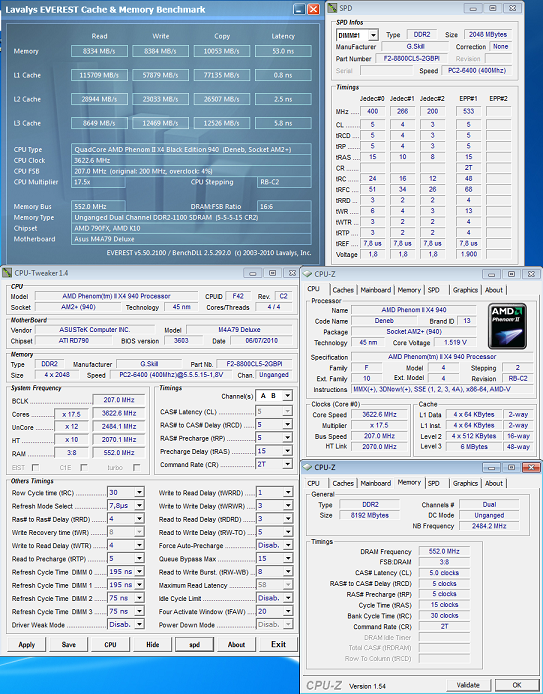Image resolution: width=543 pixels, height=694 pixels.
Task: Click the SPD window title bar icon
Action: (x=333, y=8)
